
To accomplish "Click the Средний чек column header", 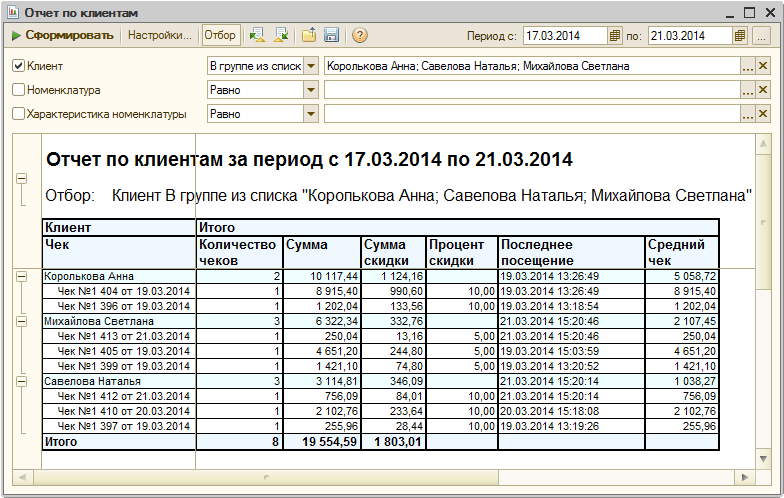I will [x=682, y=252].
